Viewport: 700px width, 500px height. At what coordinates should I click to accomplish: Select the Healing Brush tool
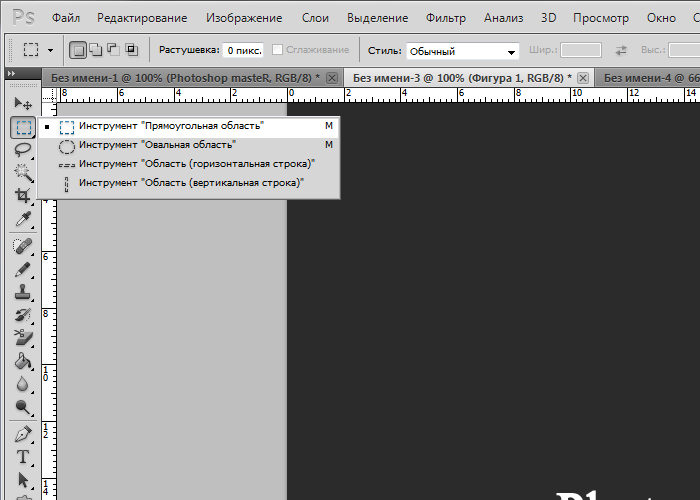coord(23,246)
